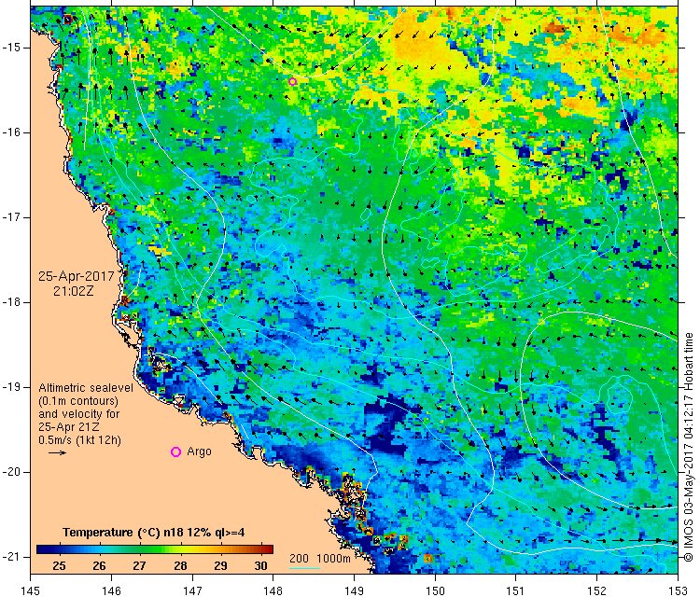This screenshot has width=700, height=597.
Task: Click color bar value 28
Action: (x=180, y=566)
